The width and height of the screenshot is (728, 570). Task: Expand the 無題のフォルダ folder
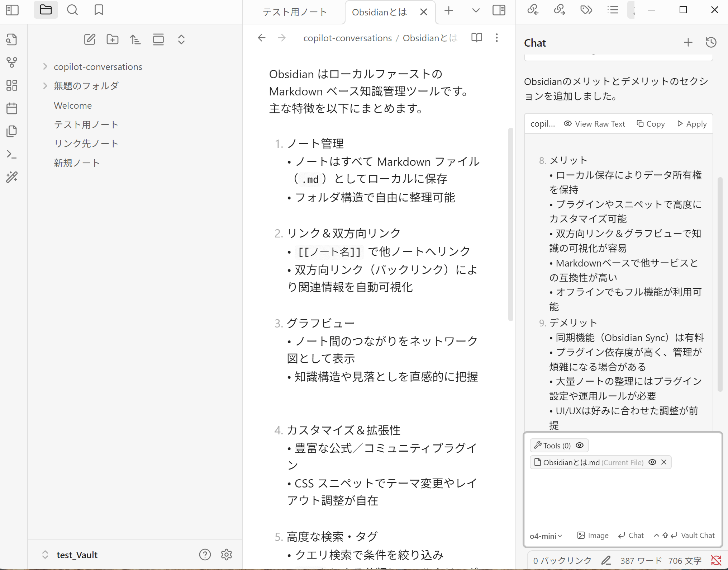[x=45, y=86]
